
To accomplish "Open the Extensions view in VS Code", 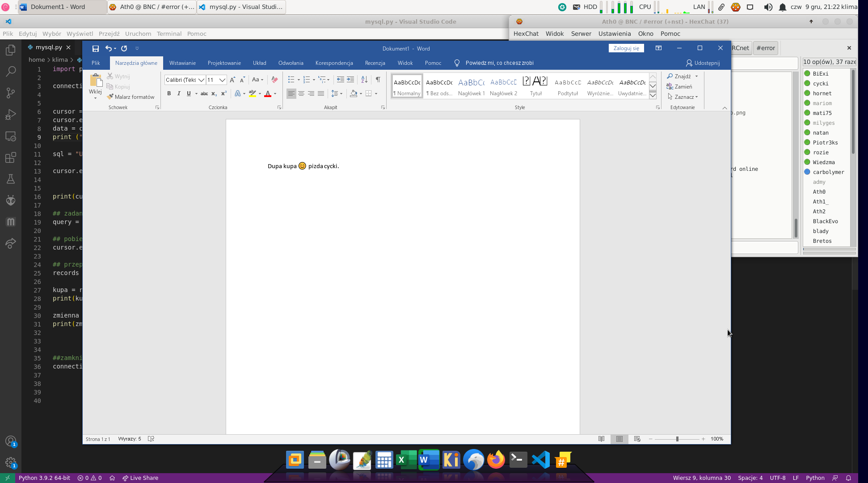I will click(x=11, y=157).
